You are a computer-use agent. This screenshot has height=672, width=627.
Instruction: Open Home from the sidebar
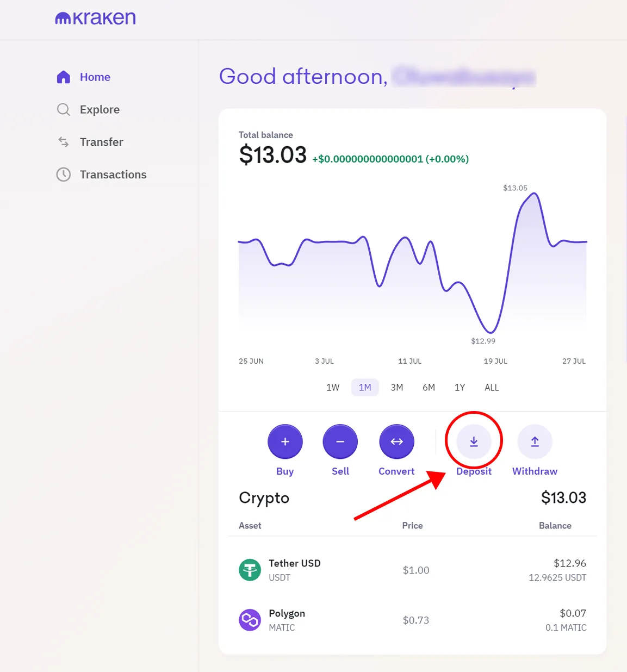(x=95, y=77)
